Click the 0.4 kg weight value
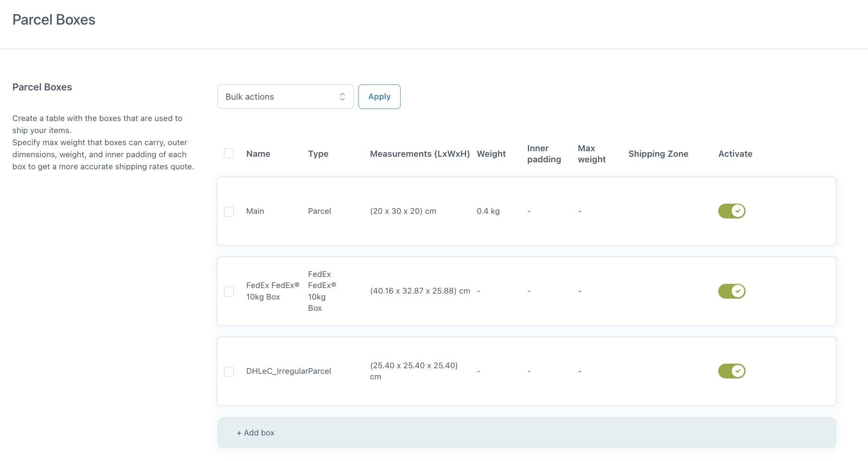868x461 pixels. coord(488,211)
